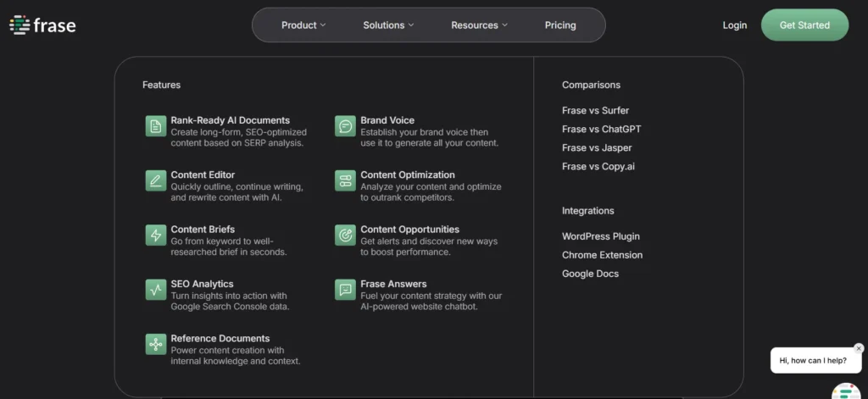Viewport: 868px width, 399px height.
Task: Open Frase vs Surfer comparison
Action: [x=595, y=110]
